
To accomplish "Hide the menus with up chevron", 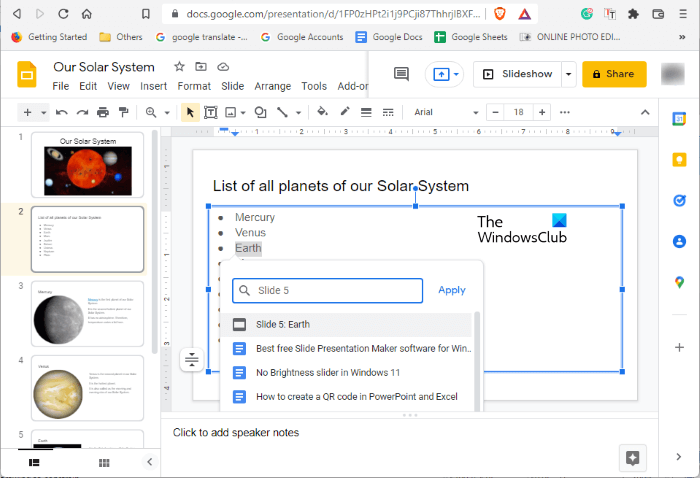I will click(645, 112).
